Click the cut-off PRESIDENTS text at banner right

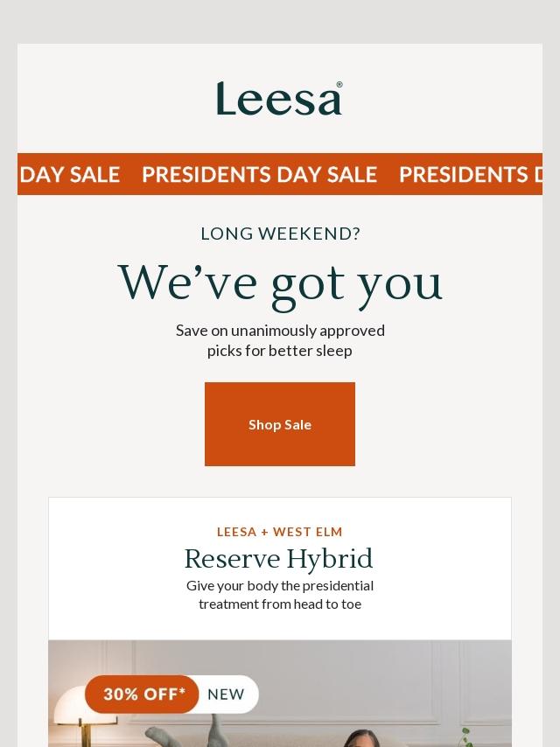[469, 175]
